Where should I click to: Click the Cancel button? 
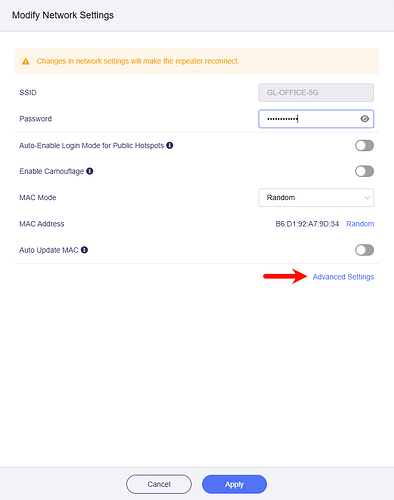pos(159,484)
